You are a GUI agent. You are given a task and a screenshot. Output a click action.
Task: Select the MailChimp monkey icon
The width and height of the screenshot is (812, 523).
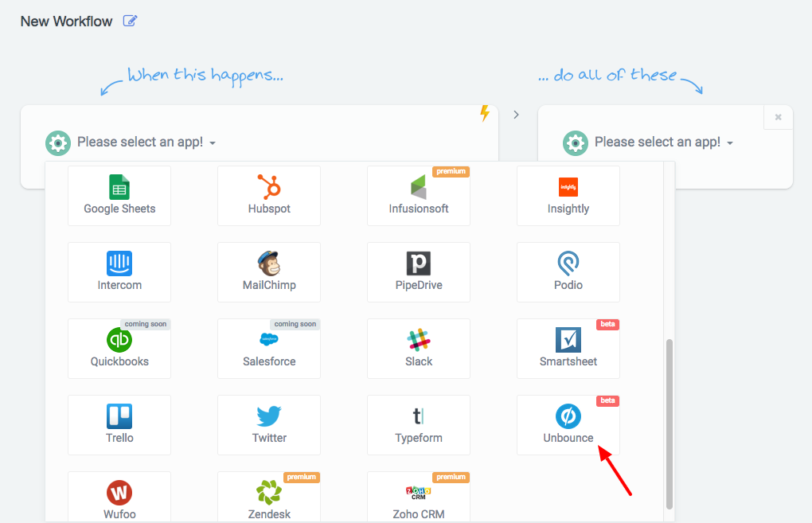click(x=269, y=263)
